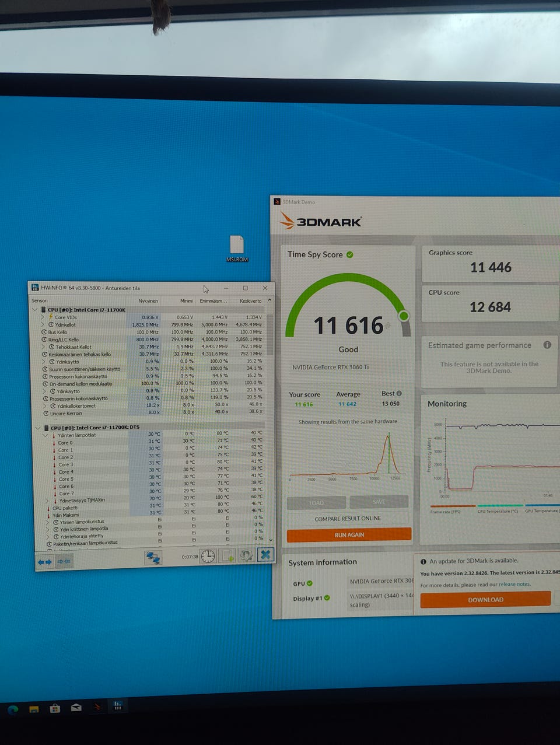Expand the Ydinkellokertoimet row
The image size is (560, 745).
(x=44, y=406)
